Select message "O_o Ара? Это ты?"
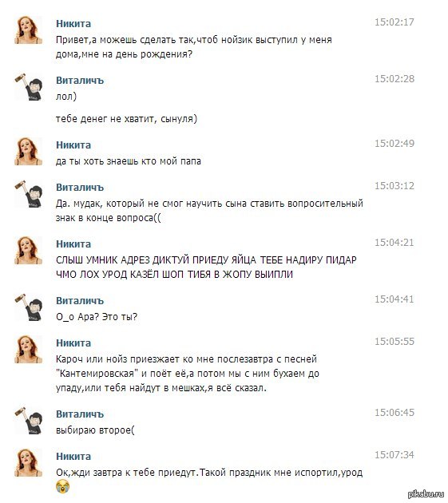 [97, 317]
